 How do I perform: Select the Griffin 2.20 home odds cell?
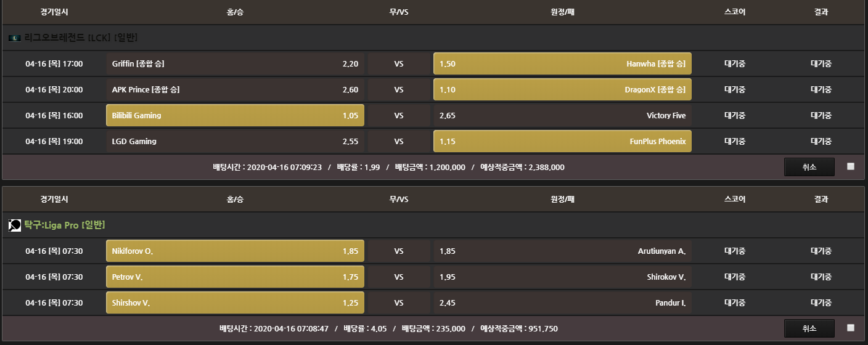coord(235,63)
